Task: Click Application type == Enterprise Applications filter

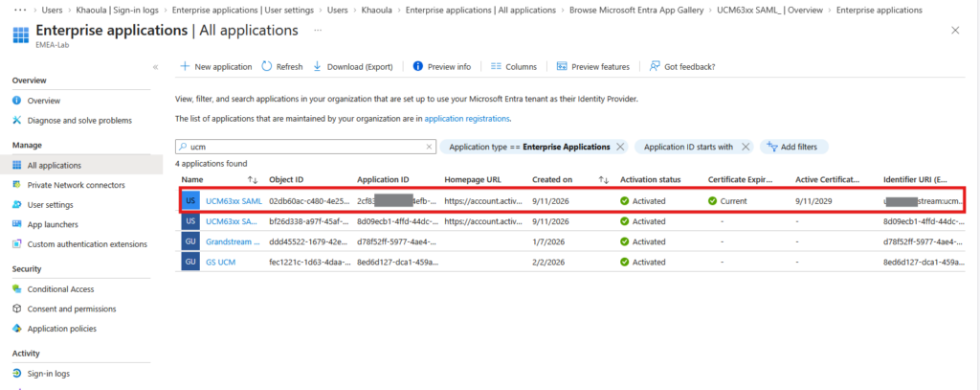Action: tap(529, 147)
